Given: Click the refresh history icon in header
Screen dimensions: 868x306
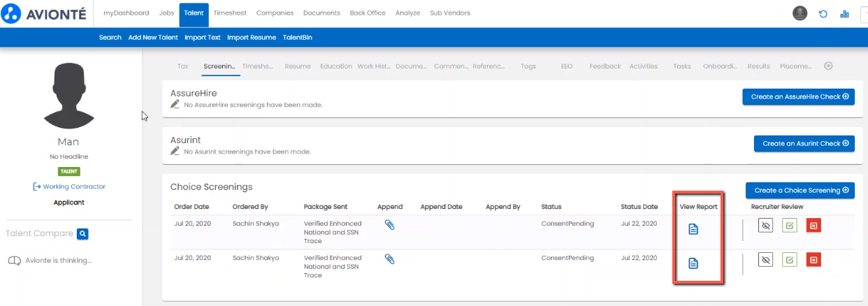Looking at the screenshot, I should pos(823,13).
